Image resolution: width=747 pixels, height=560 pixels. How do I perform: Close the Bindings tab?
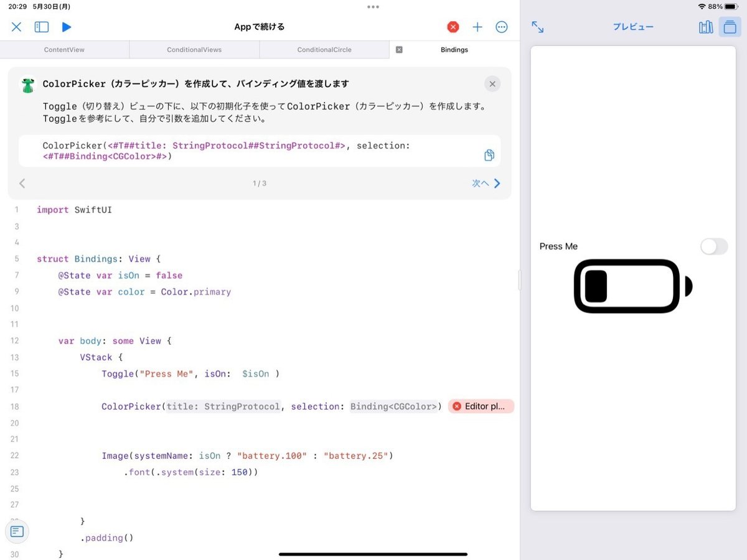tap(399, 50)
